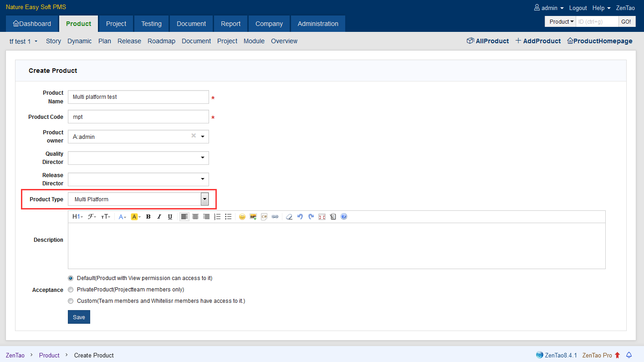Toggle fullscreen mode for the editor

pyautogui.click(x=322, y=217)
